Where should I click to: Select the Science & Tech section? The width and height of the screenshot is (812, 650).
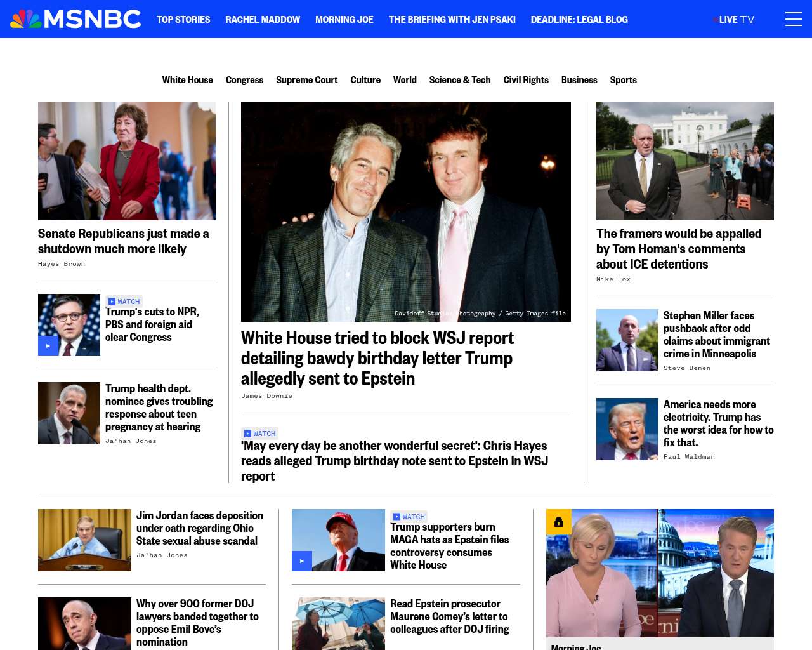tap(460, 80)
